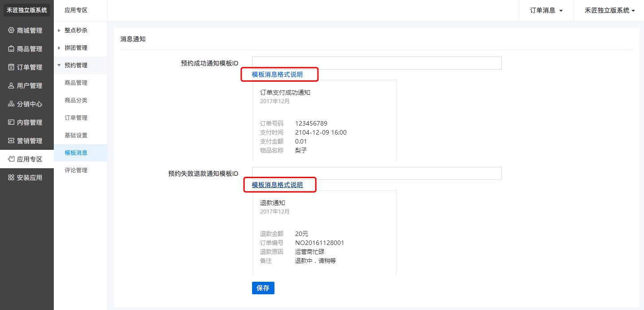
Task: Click the 分销中心 hierarchy icon
Action: (11, 104)
